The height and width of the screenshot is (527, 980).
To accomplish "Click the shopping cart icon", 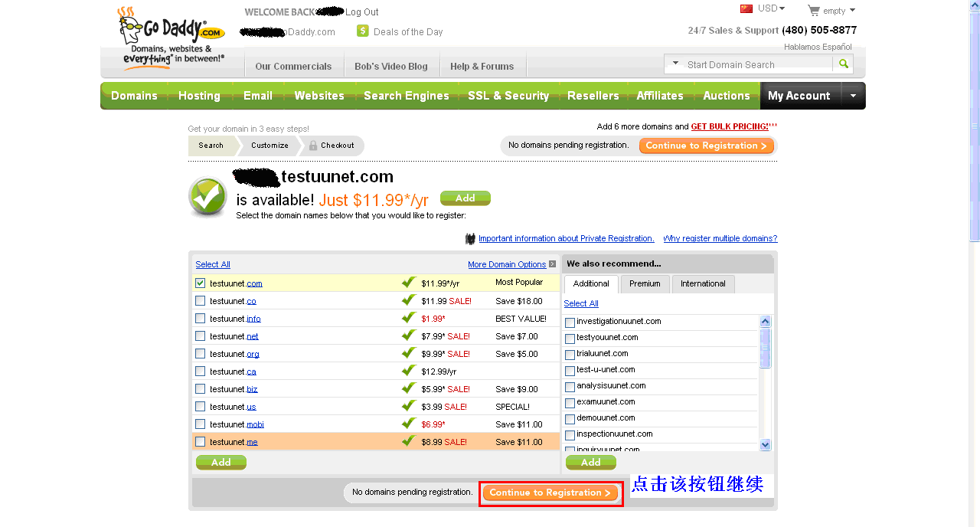I will click(x=814, y=10).
